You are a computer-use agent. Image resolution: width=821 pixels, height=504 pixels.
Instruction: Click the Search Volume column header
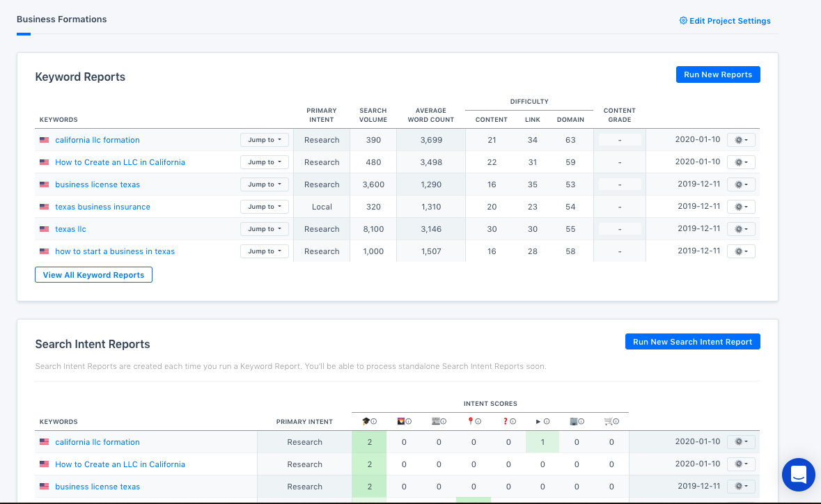click(x=373, y=115)
